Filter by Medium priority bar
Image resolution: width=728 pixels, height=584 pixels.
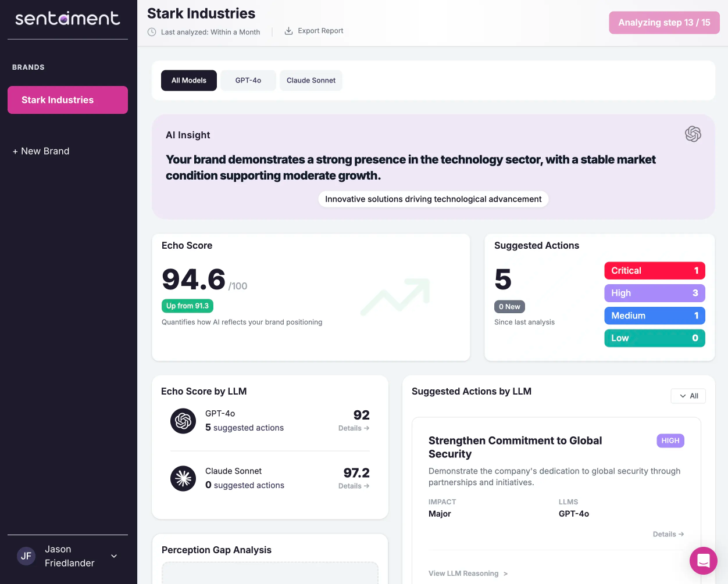pos(655,316)
